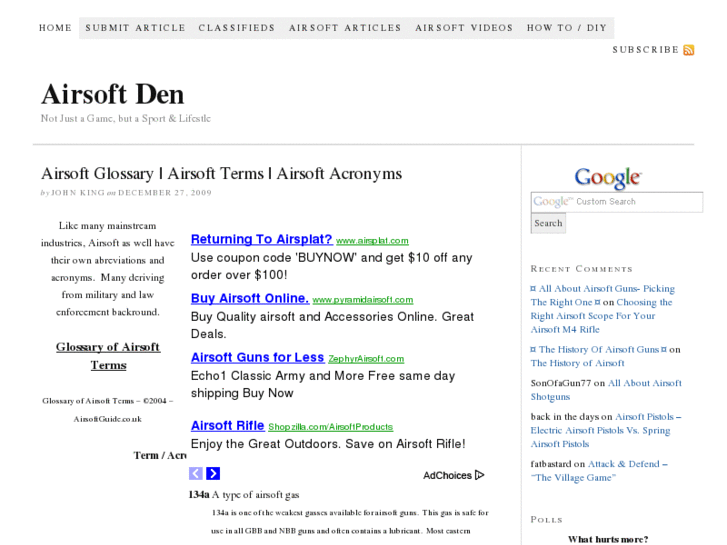Click the Glossary of Airsoft Terms heading
The height and width of the screenshot is (545, 727).
click(108, 356)
